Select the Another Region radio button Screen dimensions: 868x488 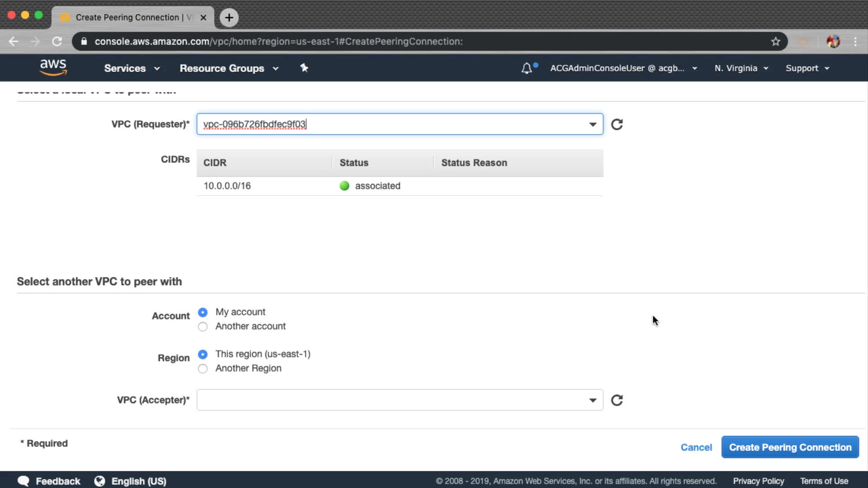point(203,369)
